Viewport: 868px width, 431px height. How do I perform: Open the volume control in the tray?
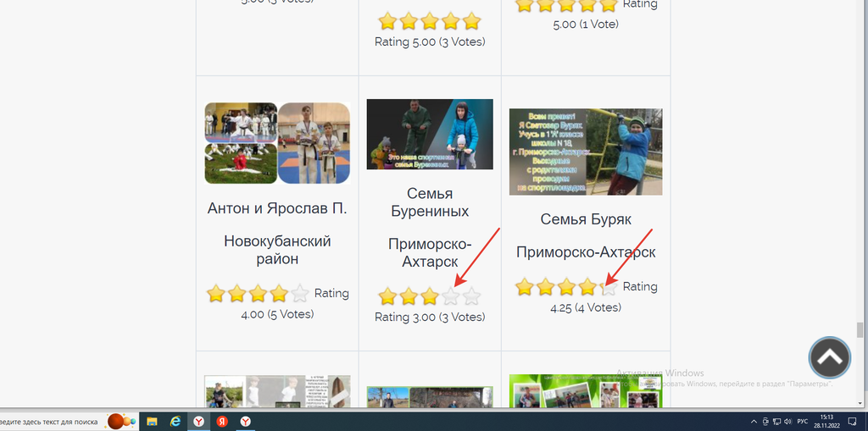point(787,422)
